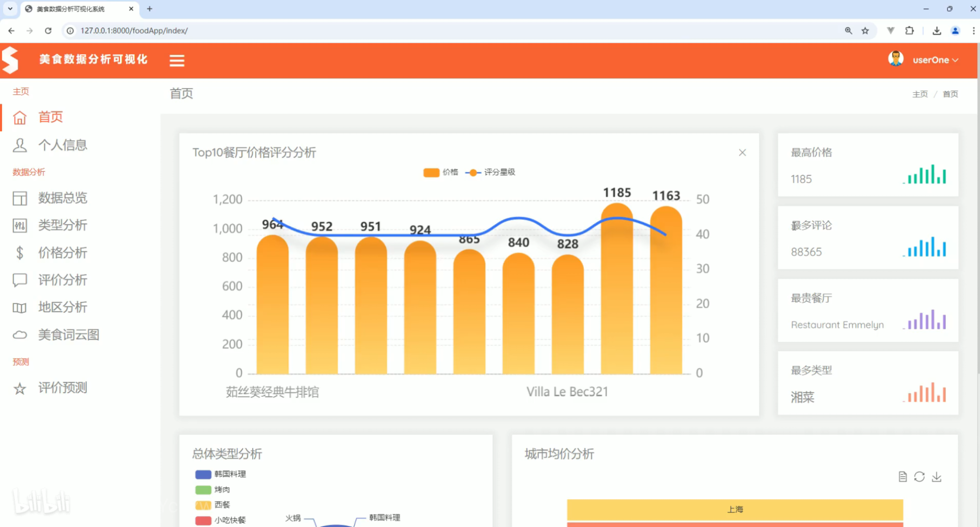Expand the userOne dropdown menu
This screenshot has width=980, height=527.
(x=936, y=60)
